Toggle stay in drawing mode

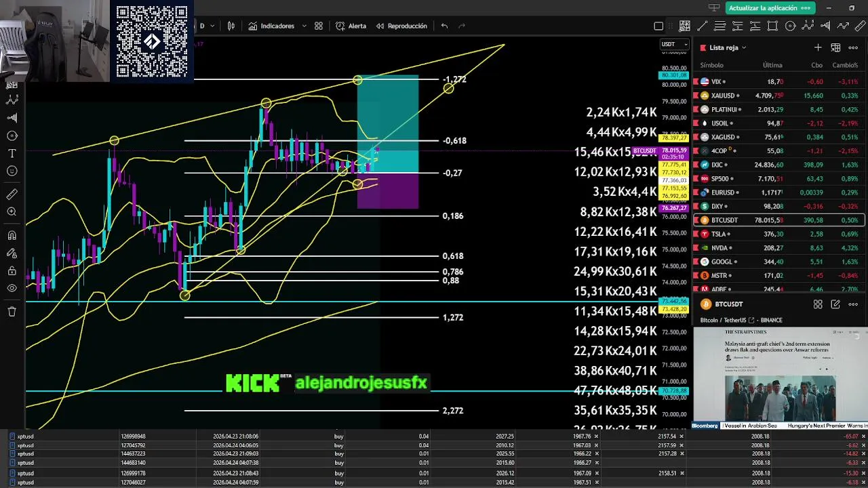[x=12, y=253]
